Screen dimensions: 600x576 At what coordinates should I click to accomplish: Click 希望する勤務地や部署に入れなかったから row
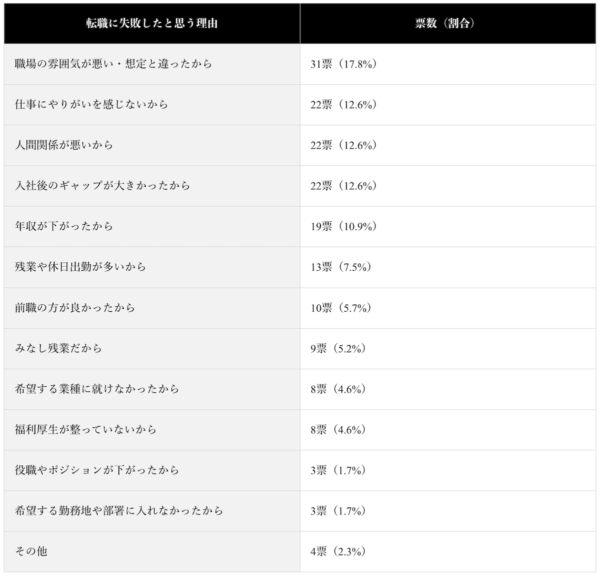click(300, 511)
